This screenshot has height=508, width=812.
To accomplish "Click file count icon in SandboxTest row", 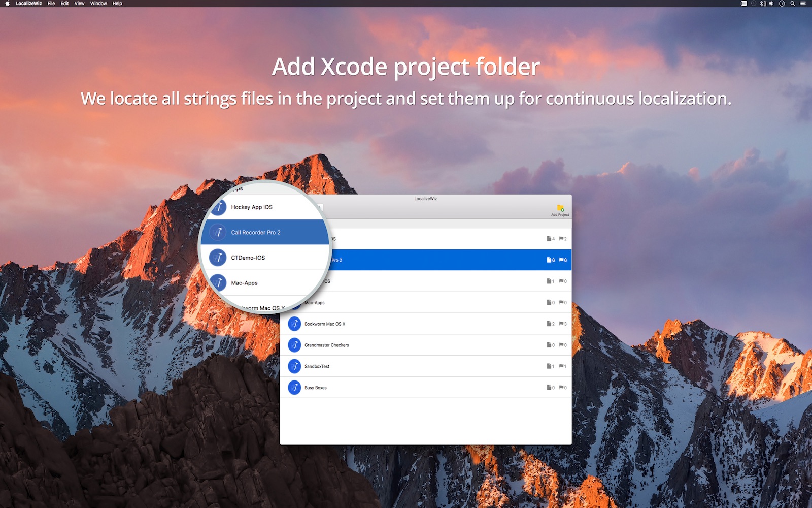I will click(x=549, y=366).
